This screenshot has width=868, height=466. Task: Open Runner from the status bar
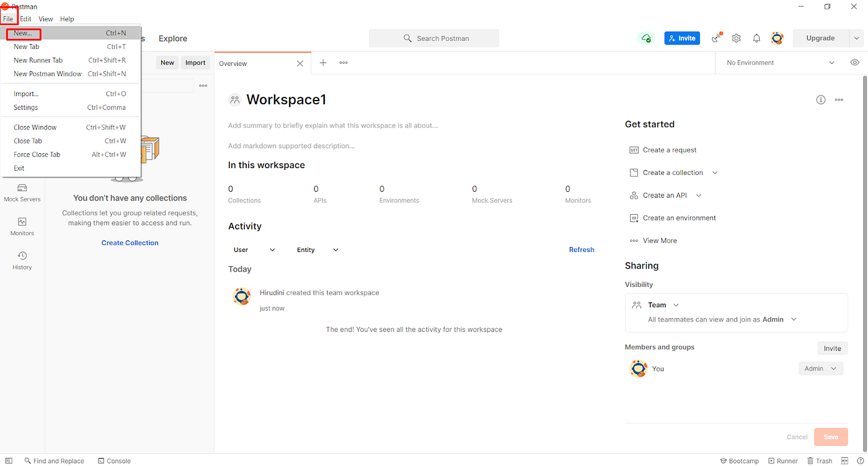click(782, 461)
